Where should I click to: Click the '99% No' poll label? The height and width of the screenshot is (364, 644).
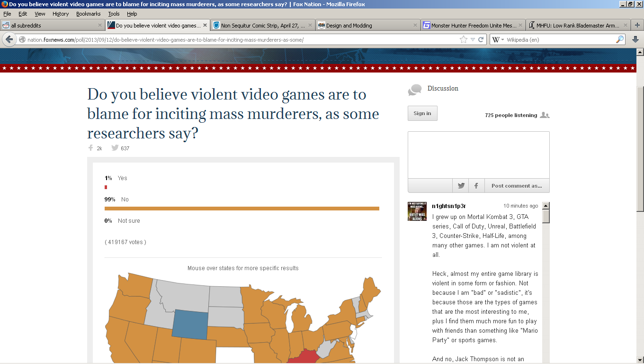tap(116, 200)
